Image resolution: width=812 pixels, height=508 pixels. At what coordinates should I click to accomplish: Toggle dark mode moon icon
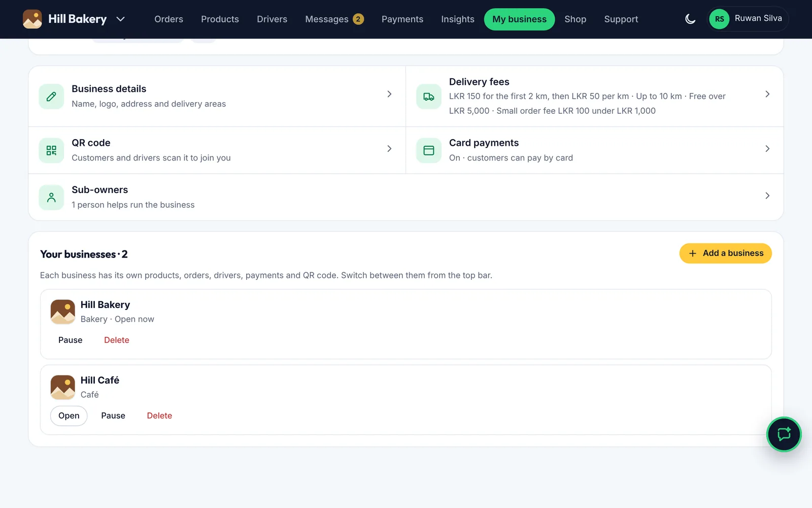coord(690,19)
